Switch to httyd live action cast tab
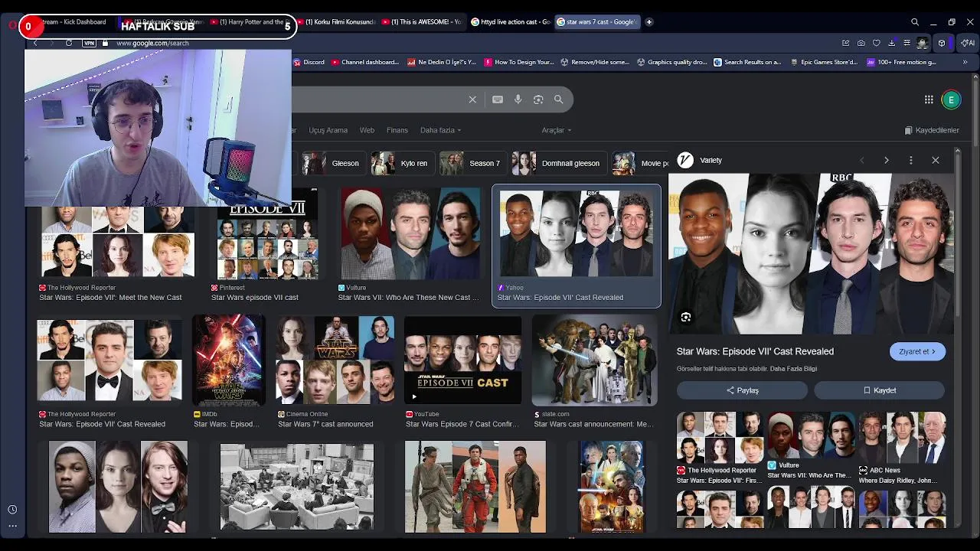 (511, 22)
